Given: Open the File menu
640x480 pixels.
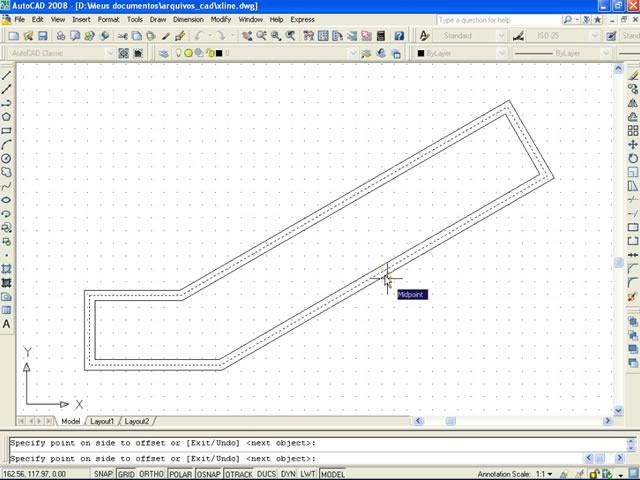Looking at the screenshot, I should pos(19,20).
